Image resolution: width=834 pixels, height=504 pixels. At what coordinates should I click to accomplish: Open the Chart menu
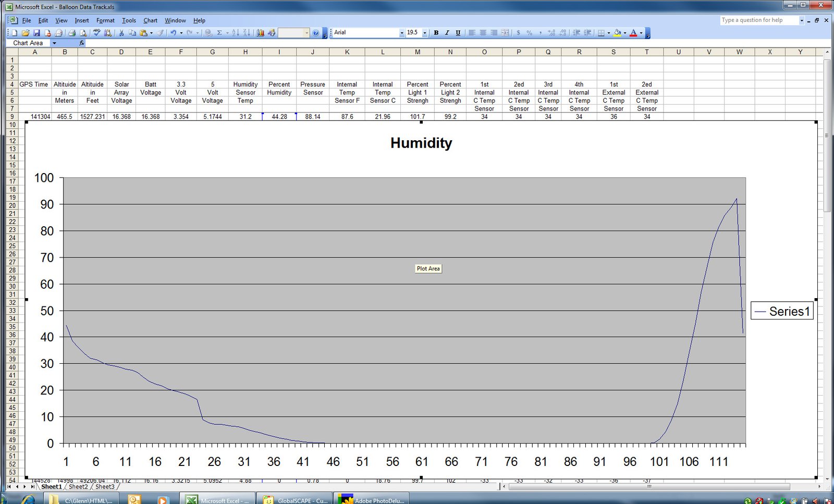point(150,21)
